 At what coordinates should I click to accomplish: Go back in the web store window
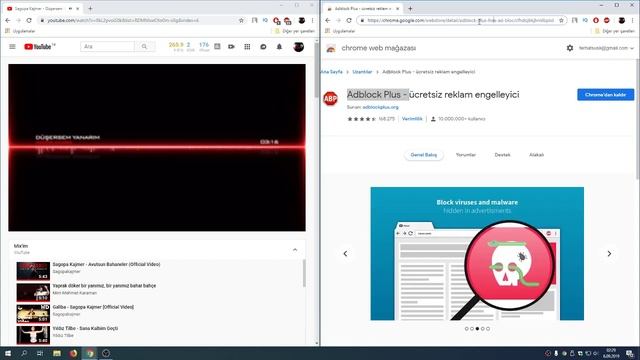[328, 20]
